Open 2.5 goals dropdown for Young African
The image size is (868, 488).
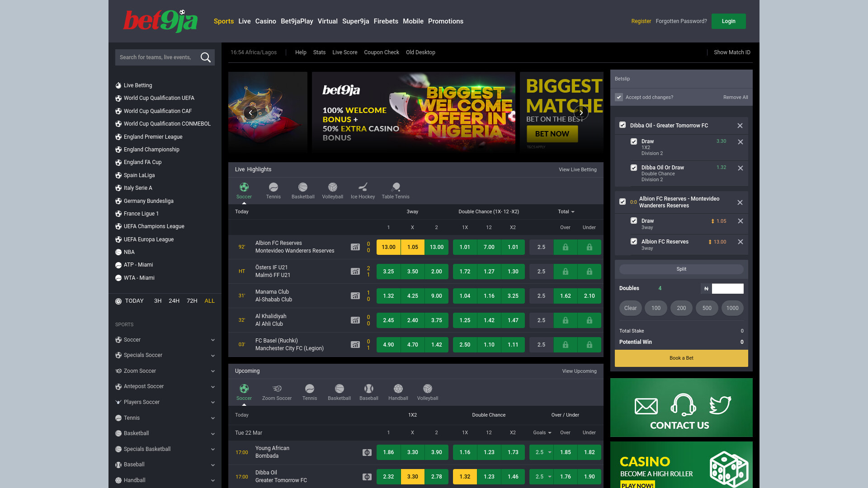coord(541,452)
